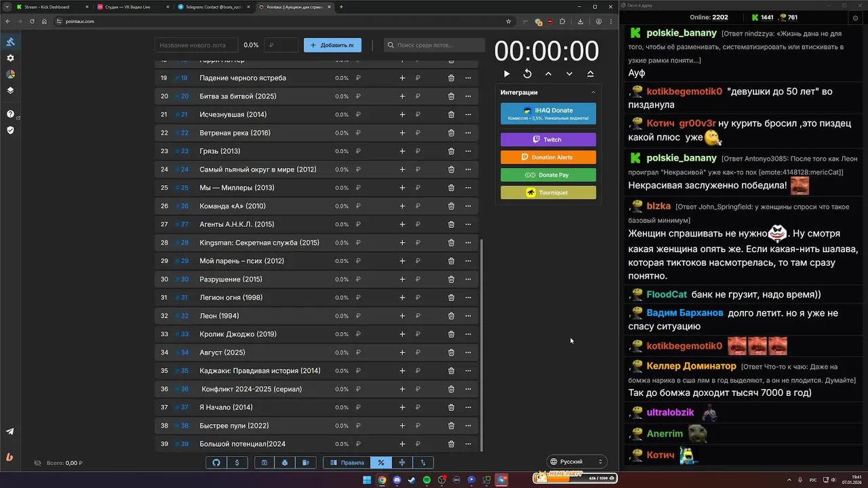
Task: Open the layers icon in left sidebar
Action: point(10,90)
